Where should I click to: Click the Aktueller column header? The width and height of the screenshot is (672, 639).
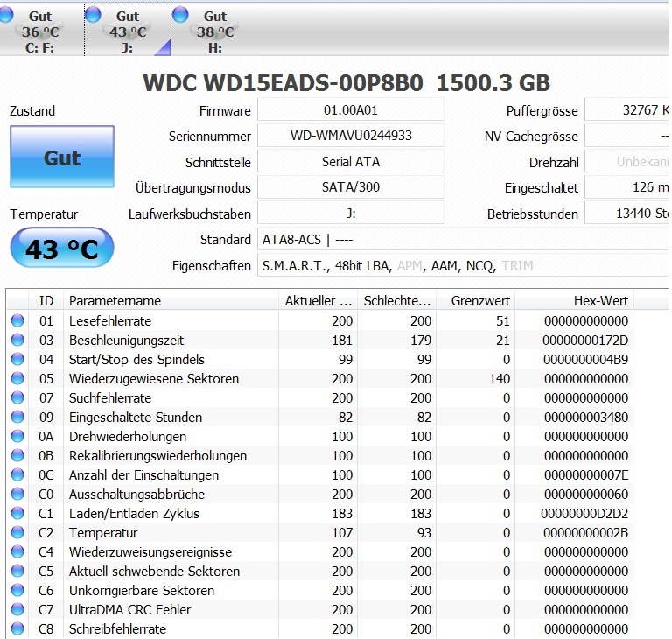click(x=318, y=300)
